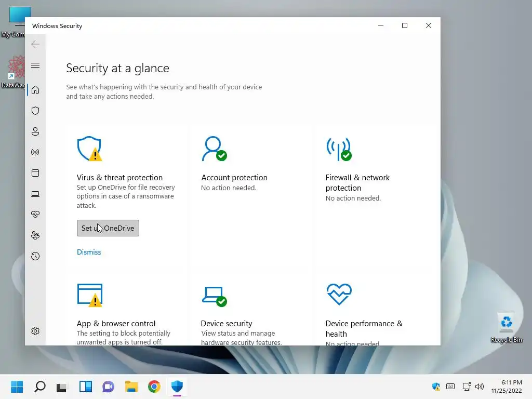Open App & browser control heading
This screenshot has width=532, height=399.
tap(116, 323)
